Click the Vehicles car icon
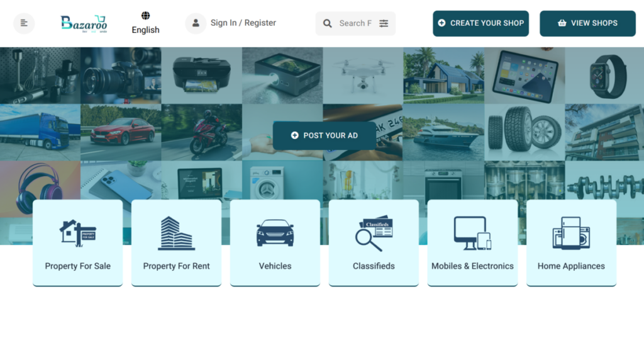This screenshot has width=644, height=340. click(x=275, y=233)
